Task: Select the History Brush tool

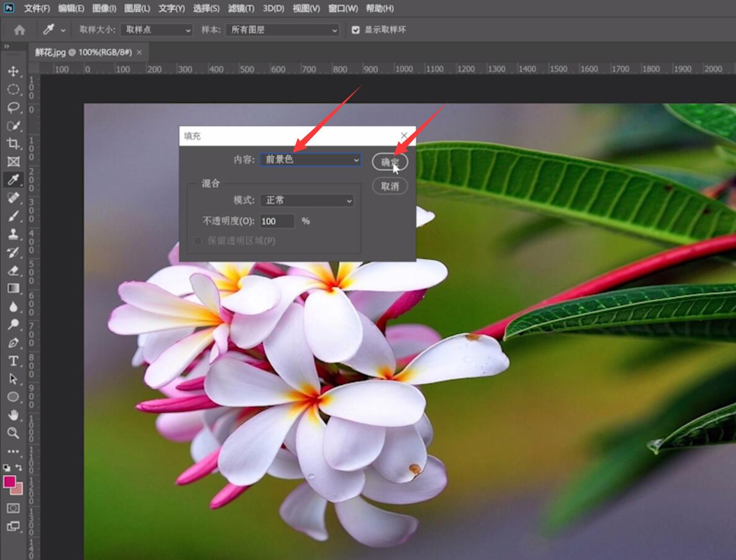Action: (13, 252)
